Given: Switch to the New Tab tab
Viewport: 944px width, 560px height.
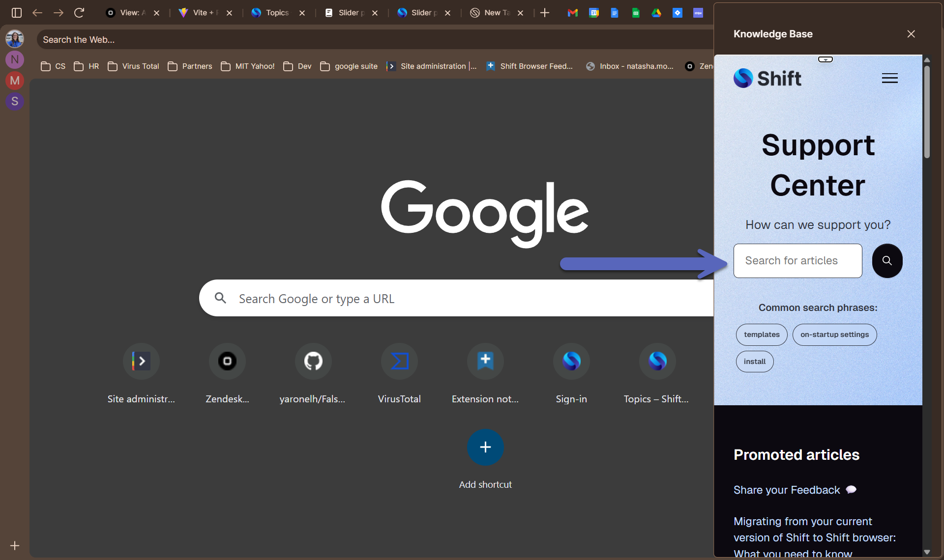Looking at the screenshot, I should tap(491, 13).
